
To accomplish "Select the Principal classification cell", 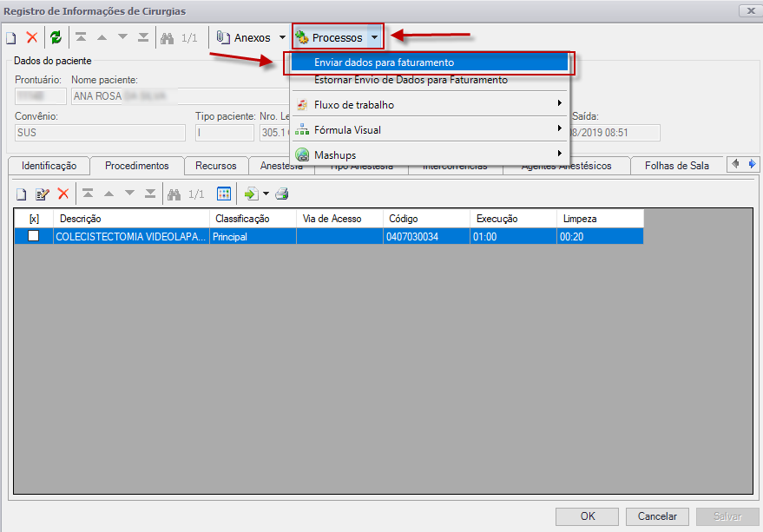I will (x=253, y=237).
